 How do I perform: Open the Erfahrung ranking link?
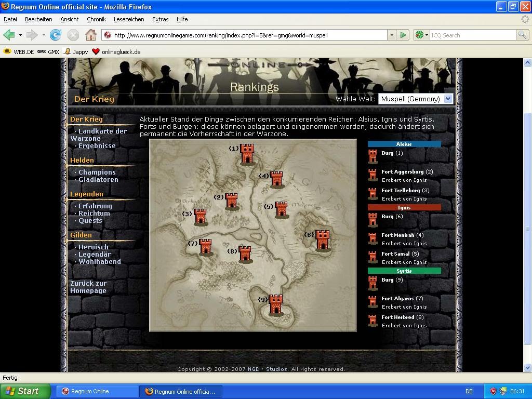(95, 206)
